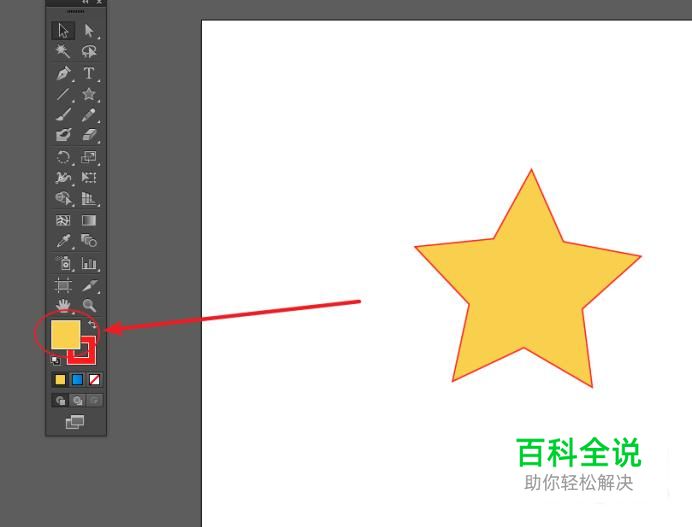Image resolution: width=692 pixels, height=527 pixels.
Task: Select the Line Segment tool
Action: coord(64,94)
